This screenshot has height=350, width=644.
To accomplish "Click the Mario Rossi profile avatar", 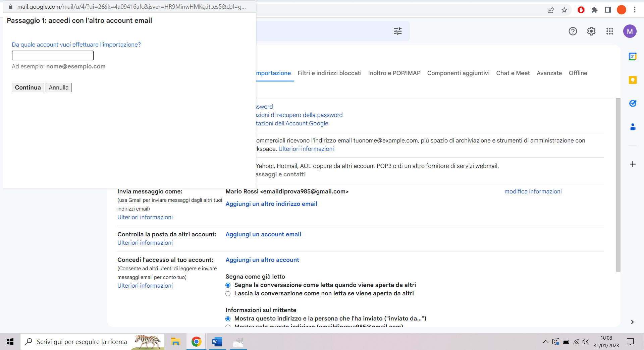I will (630, 31).
